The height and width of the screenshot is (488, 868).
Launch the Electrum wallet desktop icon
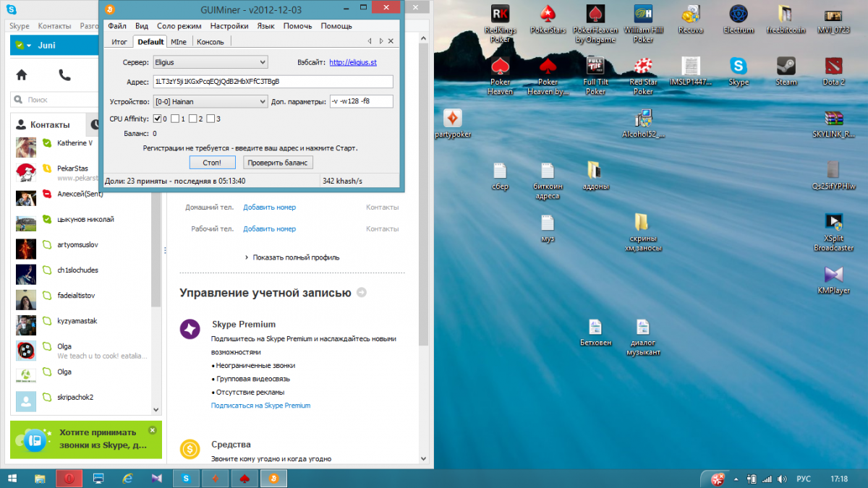click(x=739, y=20)
